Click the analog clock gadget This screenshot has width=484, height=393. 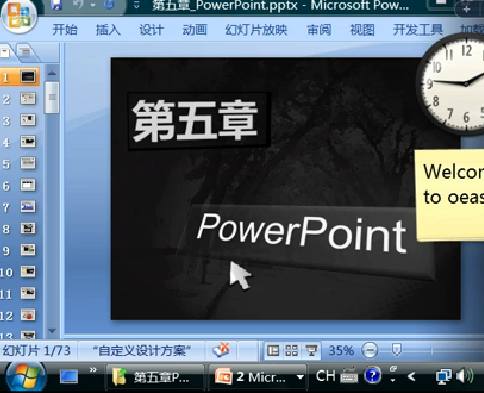coord(452,84)
